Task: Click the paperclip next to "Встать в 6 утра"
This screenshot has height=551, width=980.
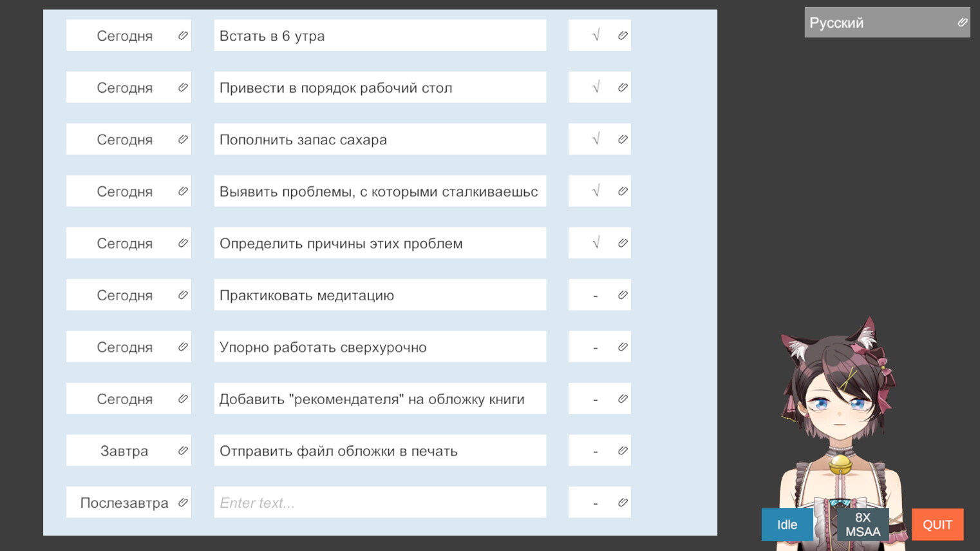Action: 623,35
